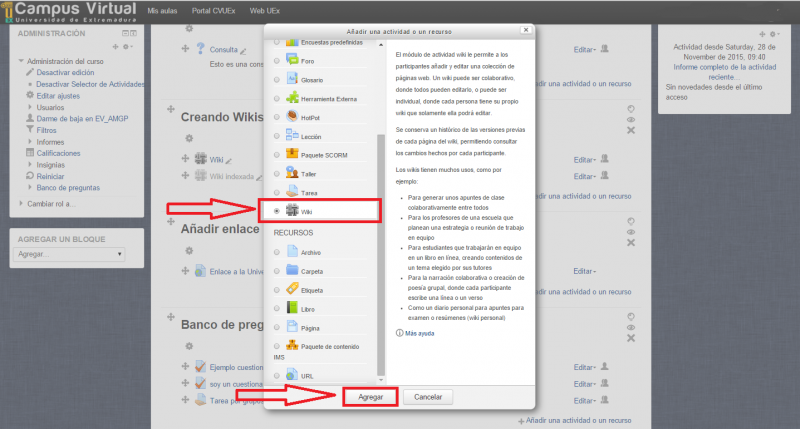Click the Paquete SCORM box icon

coord(292,154)
